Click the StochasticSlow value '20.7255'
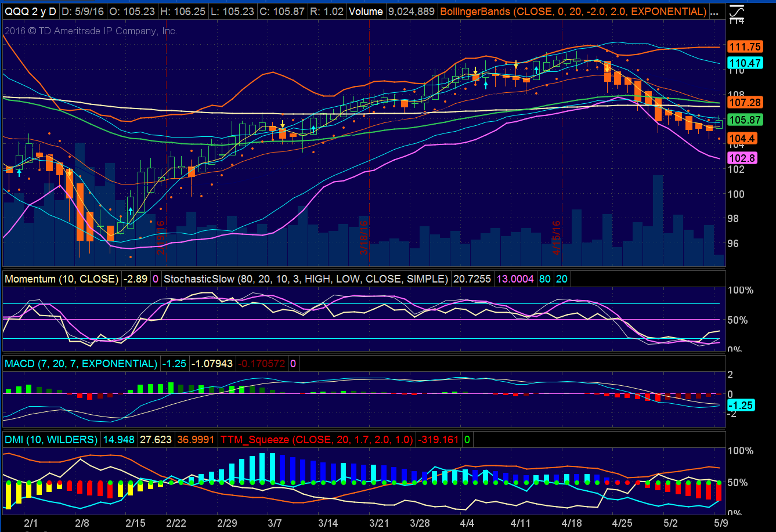 (x=472, y=279)
